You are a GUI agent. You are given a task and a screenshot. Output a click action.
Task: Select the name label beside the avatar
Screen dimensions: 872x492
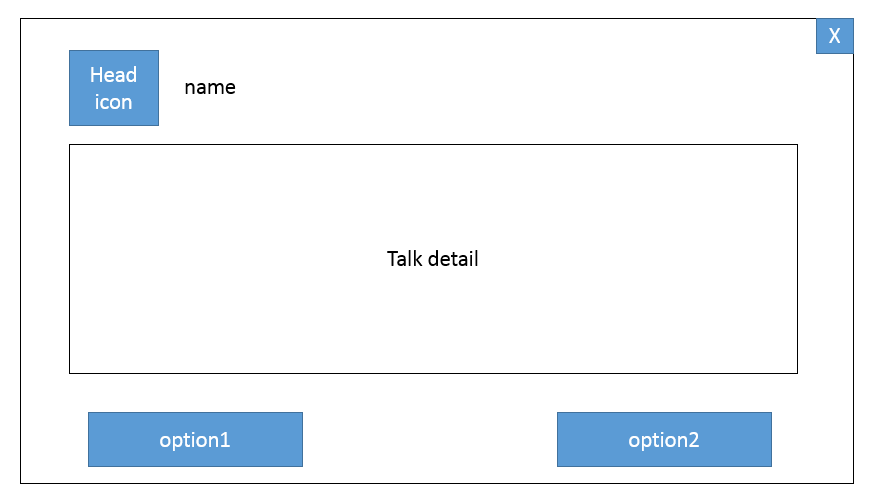point(210,87)
